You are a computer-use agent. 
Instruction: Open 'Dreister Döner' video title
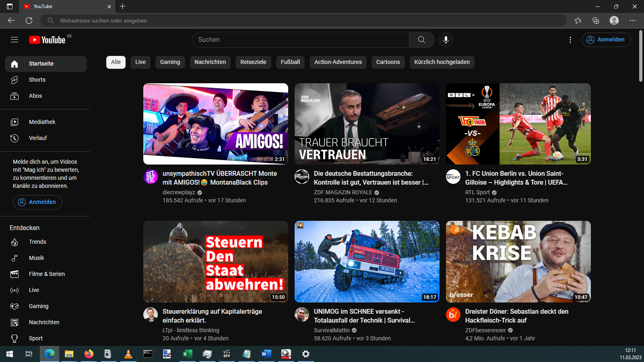coord(517,316)
